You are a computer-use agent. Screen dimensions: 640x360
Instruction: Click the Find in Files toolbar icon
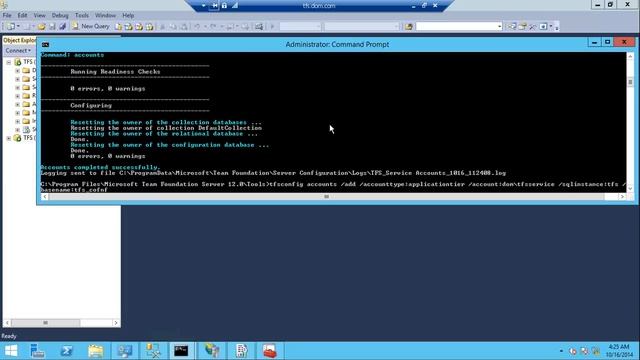point(409,27)
